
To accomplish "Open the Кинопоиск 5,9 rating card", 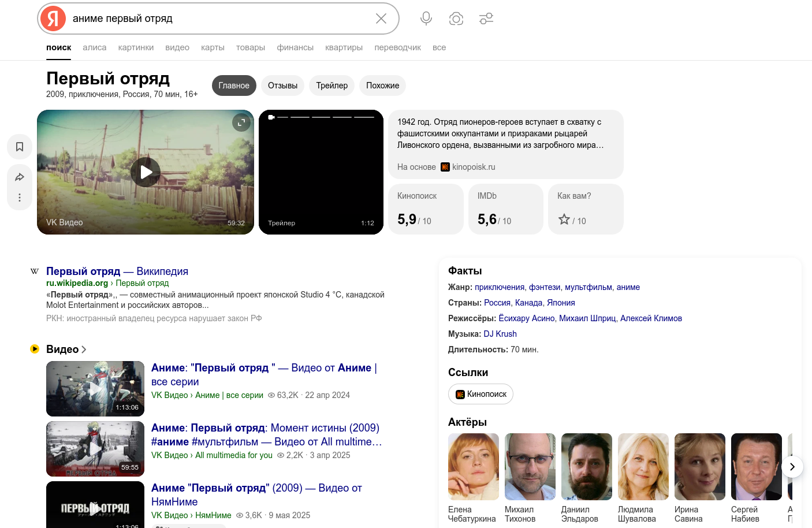I will coord(426,209).
